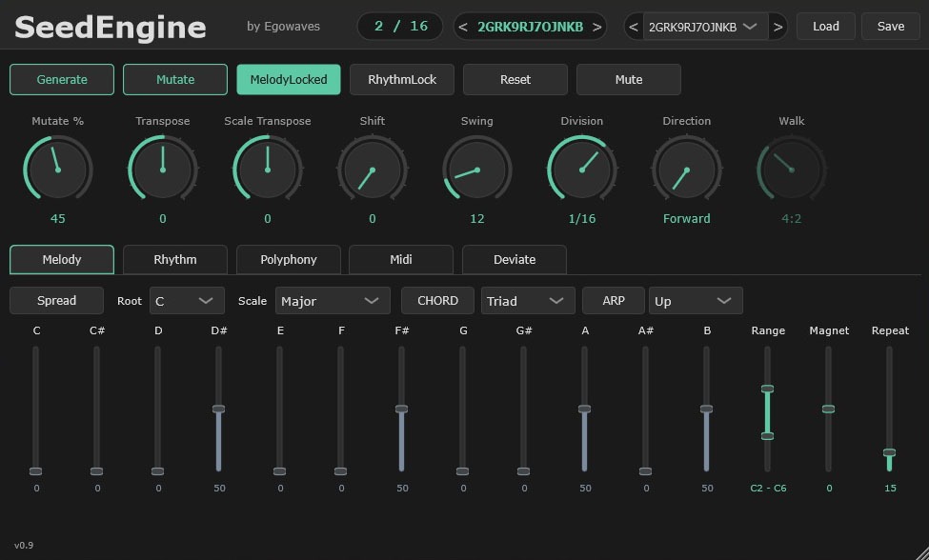Click the Range slider upper handle
Image resolution: width=929 pixels, height=560 pixels.
768,389
